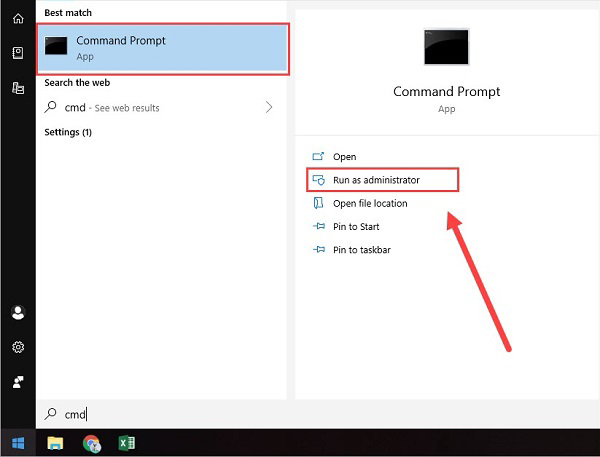Click the file location folder icon
The width and height of the screenshot is (600, 457).
318,203
